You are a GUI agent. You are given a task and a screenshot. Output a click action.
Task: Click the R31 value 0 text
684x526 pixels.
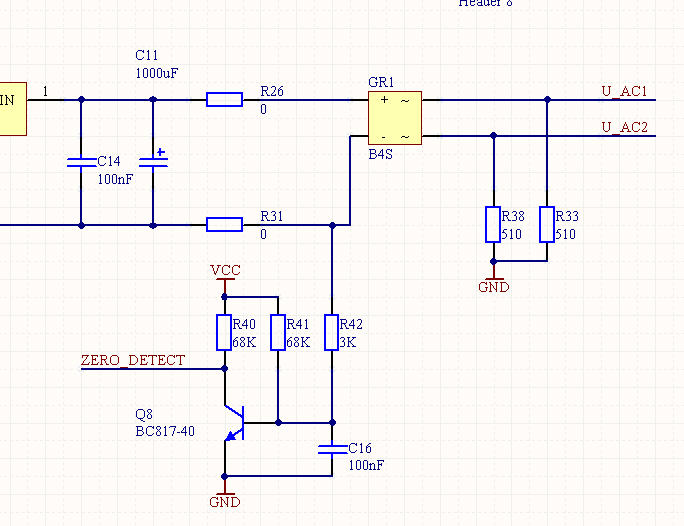263,234
